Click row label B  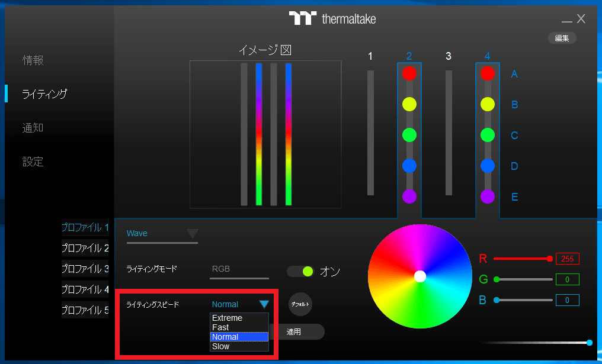pos(514,105)
